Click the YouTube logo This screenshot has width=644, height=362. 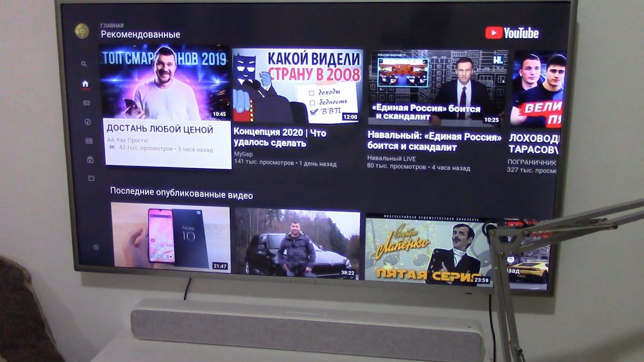[x=512, y=33]
